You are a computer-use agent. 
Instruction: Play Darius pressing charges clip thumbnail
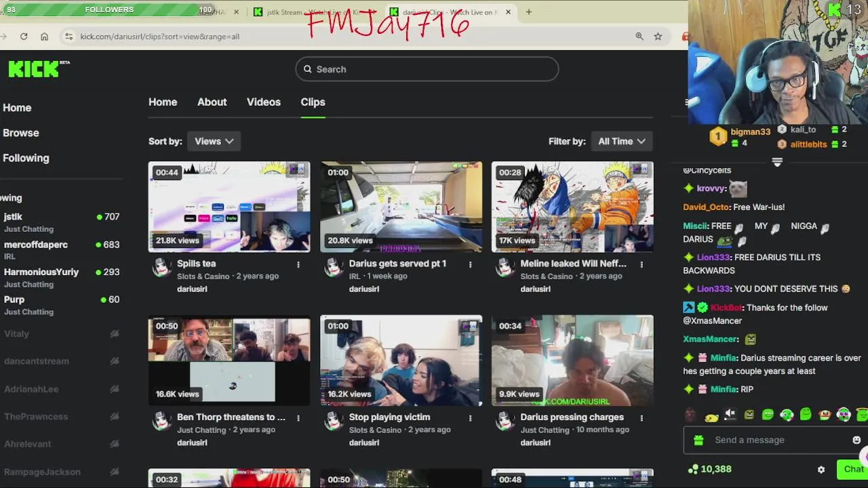click(572, 361)
